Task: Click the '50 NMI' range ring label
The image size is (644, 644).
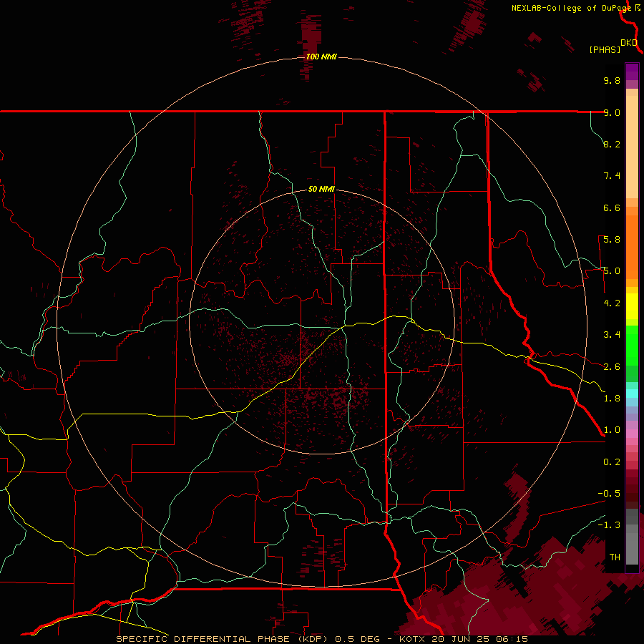Action: tap(321, 189)
